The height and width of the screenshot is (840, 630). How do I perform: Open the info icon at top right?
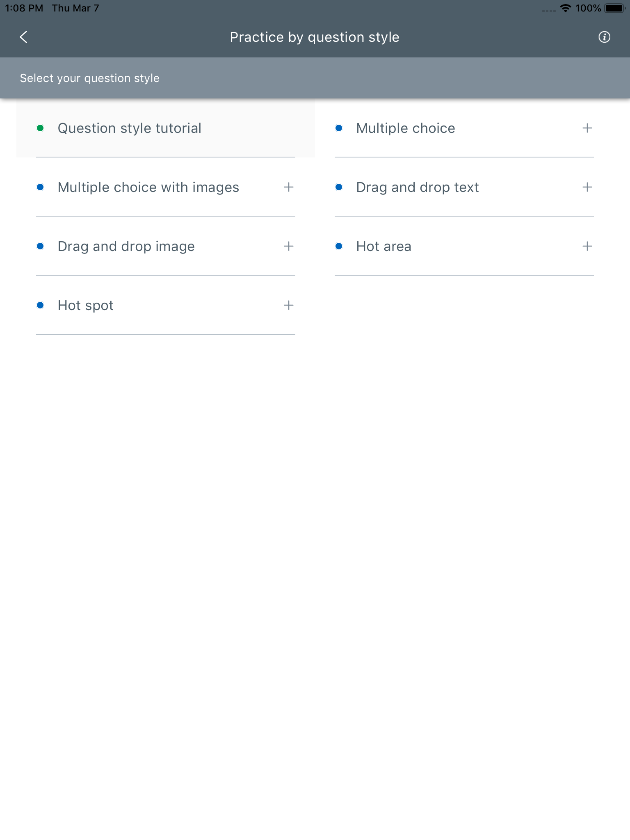coord(605,37)
